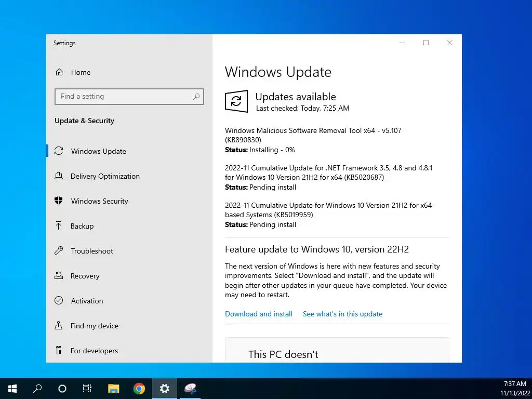Close the Settings window
532x399 pixels.
pos(450,43)
